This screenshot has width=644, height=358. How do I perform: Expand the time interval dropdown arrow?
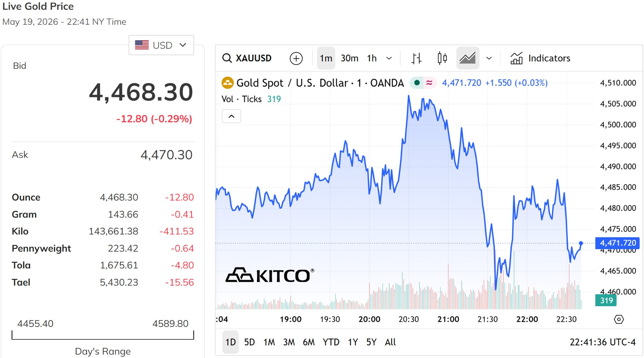[x=389, y=58]
